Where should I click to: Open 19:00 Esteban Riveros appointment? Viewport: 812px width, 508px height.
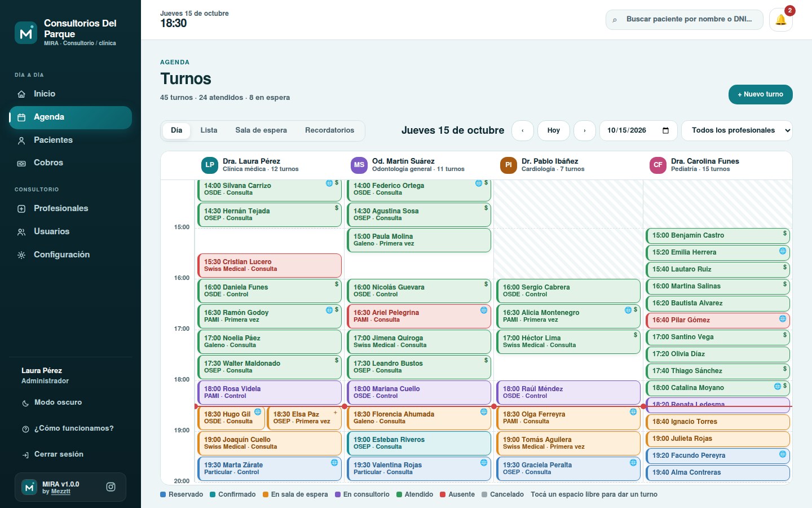[x=419, y=443]
